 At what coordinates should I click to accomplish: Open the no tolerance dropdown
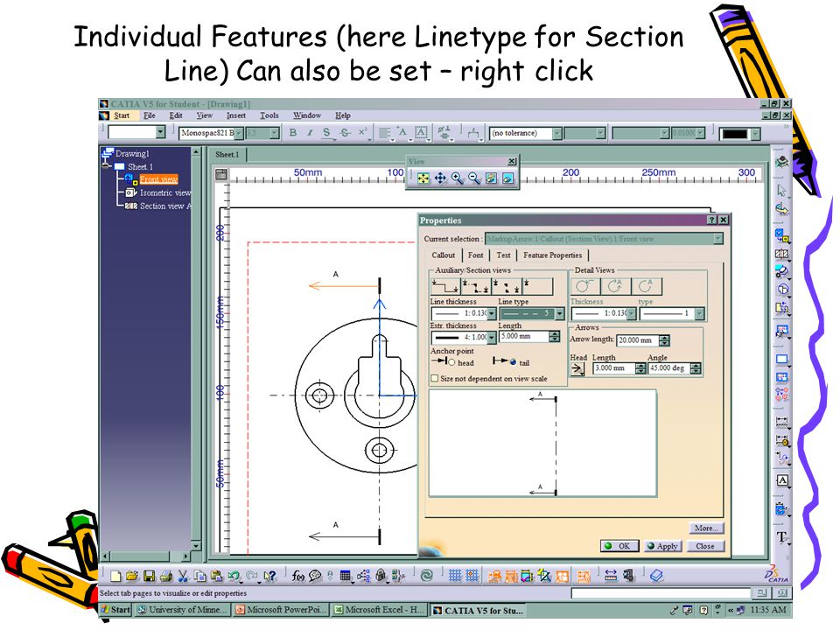point(556,133)
